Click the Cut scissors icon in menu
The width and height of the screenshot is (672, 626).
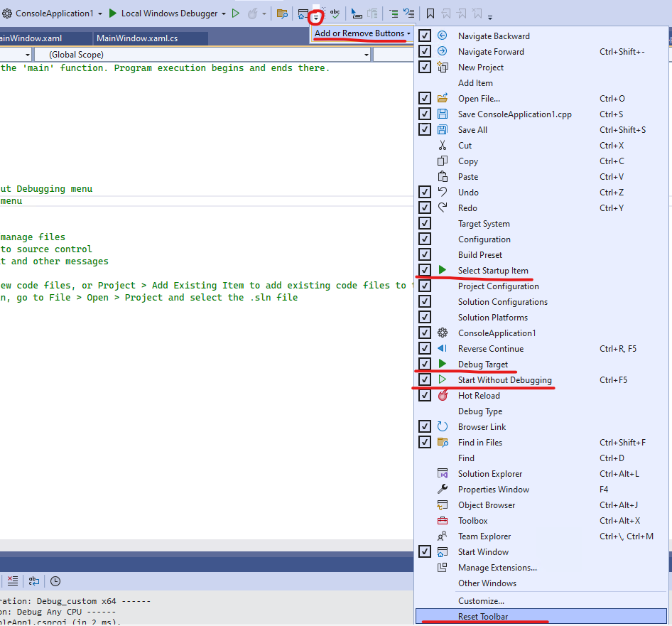click(x=443, y=146)
